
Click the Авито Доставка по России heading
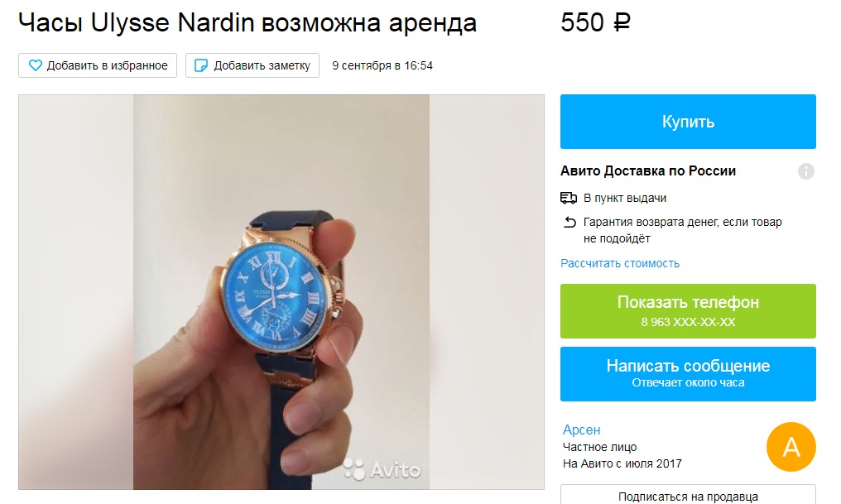648,171
